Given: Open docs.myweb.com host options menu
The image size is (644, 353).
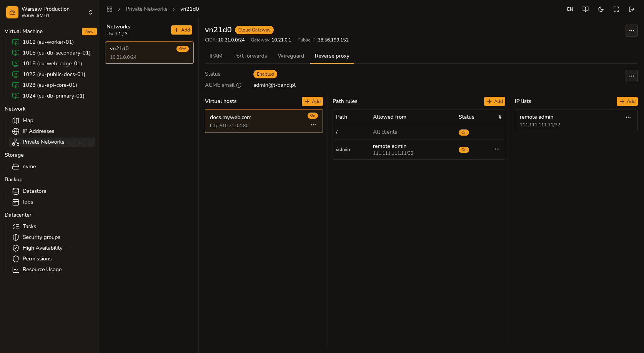Looking at the screenshot, I should click(313, 125).
